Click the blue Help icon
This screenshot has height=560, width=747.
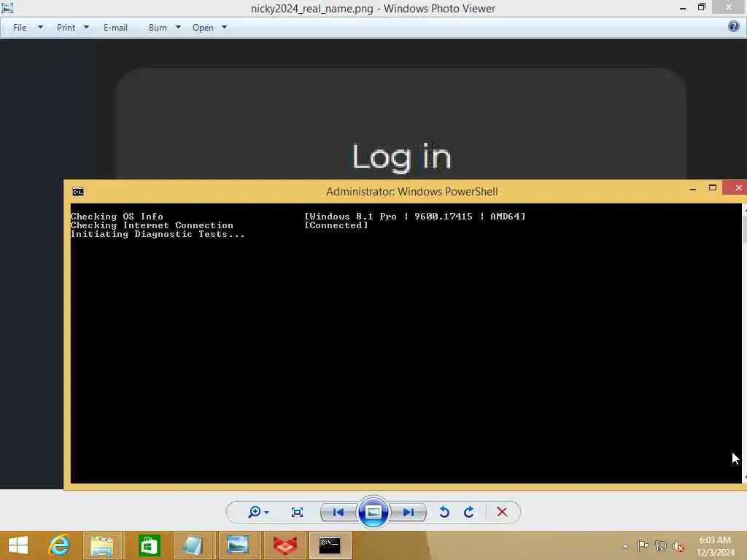pyautogui.click(x=734, y=26)
